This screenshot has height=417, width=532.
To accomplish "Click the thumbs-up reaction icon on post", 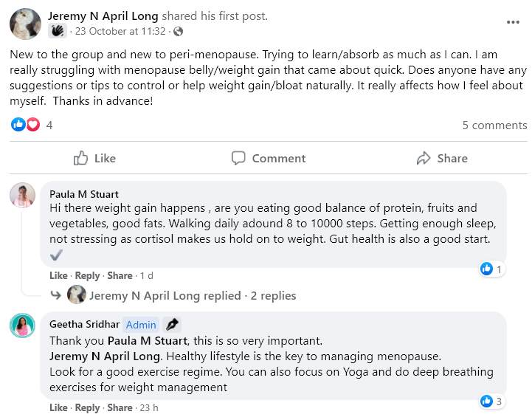I will pyautogui.click(x=18, y=125).
